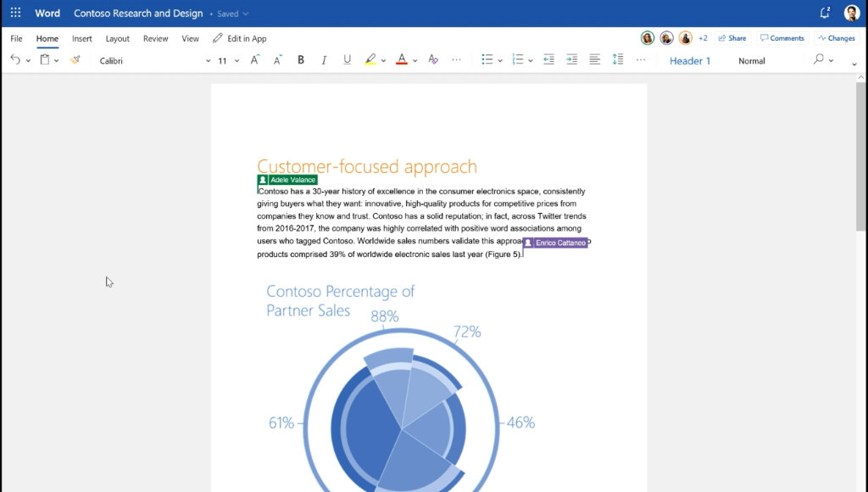Open the signed-in account profile picture
This screenshot has width=868, height=492.
pyautogui.click(x=851, y=13)
